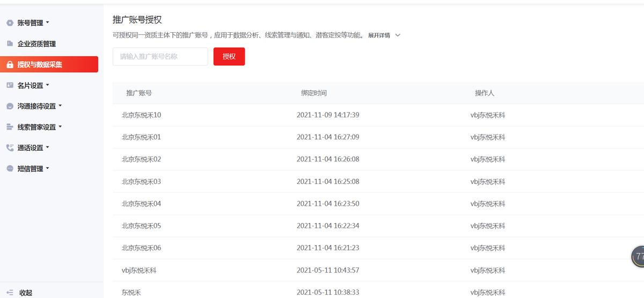Click the 企业资质管理 document icon
The height and width of the screenshot is (298, 644).
(x=10, y=43)
